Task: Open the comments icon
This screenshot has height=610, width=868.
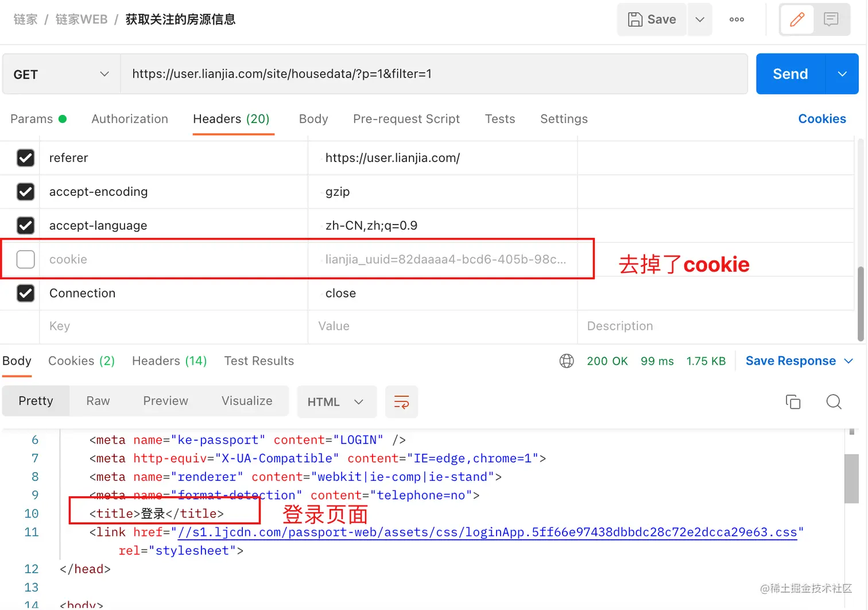Action: 831,20
